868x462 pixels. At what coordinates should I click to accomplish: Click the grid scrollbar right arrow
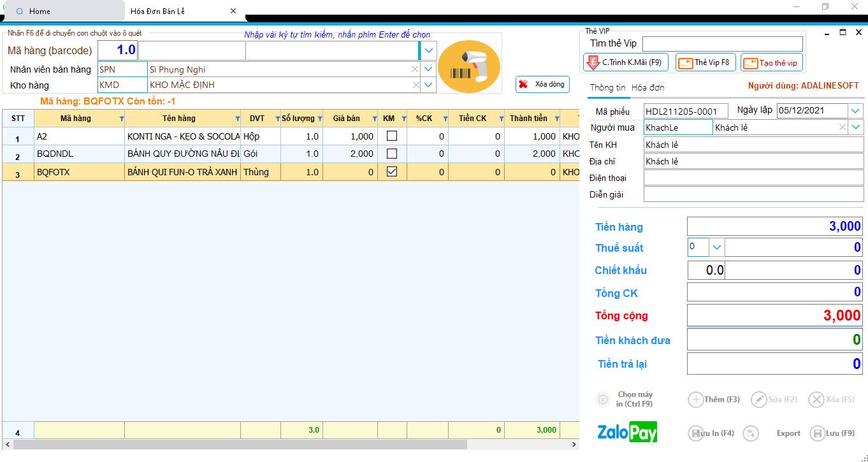[x=574, y=444]
